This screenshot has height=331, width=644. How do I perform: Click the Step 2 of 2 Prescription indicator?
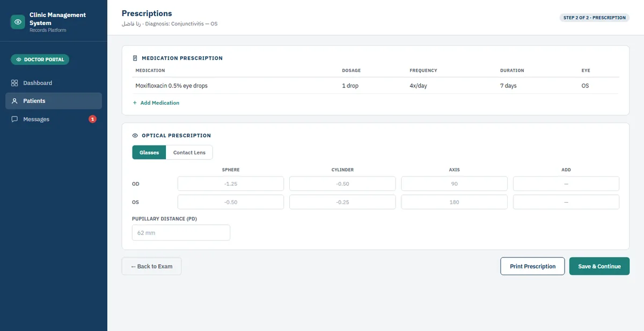click(x=594, y=18)
